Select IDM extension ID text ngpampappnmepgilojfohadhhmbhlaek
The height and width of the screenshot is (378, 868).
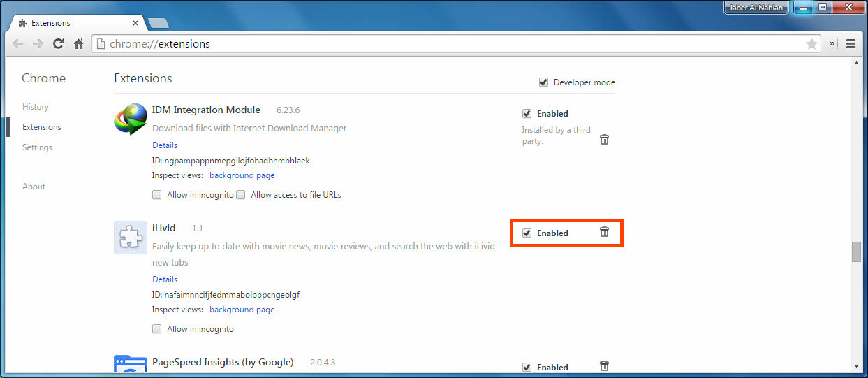[237, 161]
